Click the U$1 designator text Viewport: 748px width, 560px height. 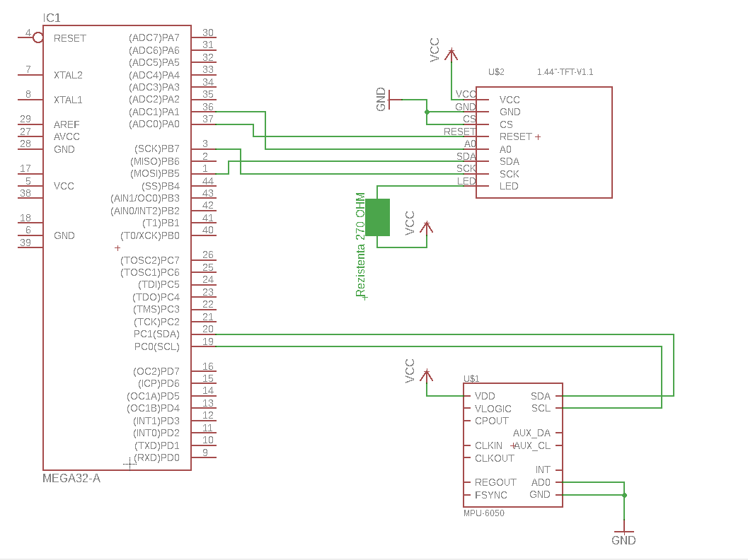471,379
